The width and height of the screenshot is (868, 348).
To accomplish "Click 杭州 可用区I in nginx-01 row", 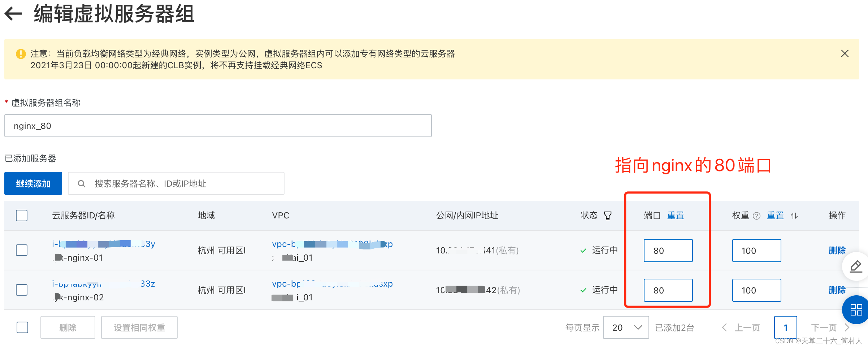I will pos(222,251).
